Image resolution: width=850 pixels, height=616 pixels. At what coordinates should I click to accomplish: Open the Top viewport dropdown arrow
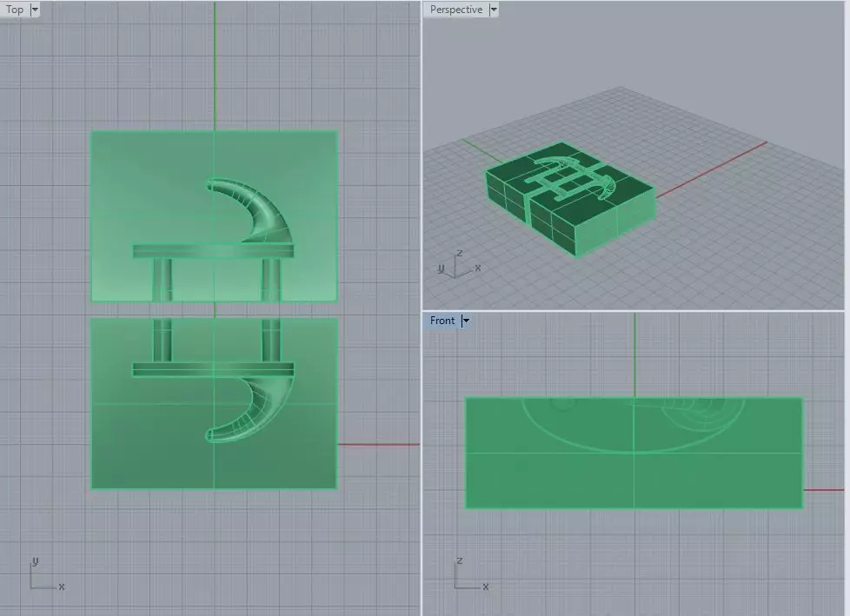tap(35, 10)
